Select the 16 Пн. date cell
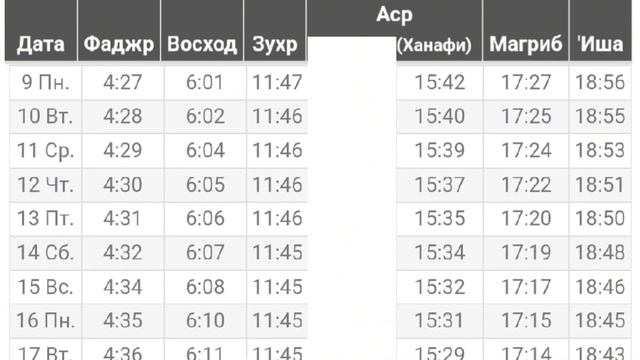The image size is (640, 360). click(x=46, y=320)
